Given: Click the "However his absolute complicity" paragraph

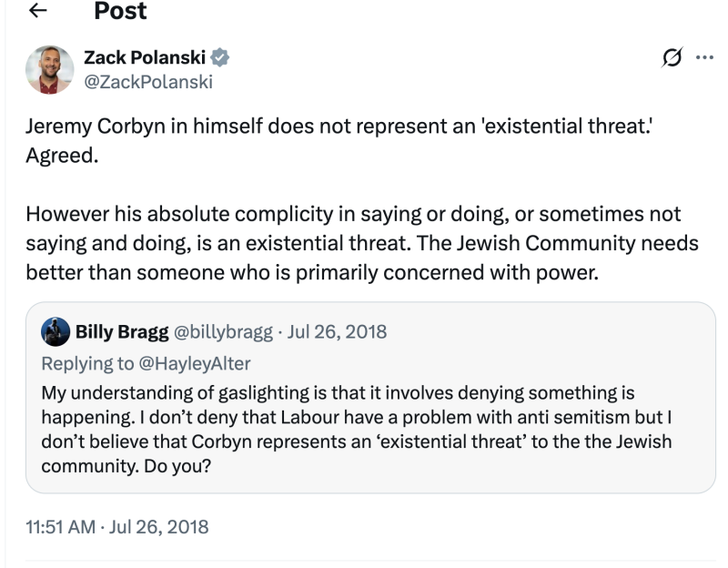Looking at the screenshot, I should point(353,243).
